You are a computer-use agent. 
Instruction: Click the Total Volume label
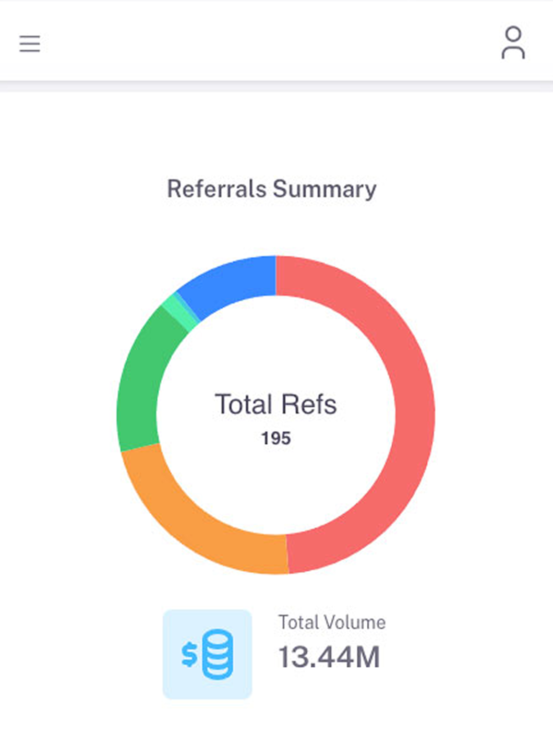[332, 622]
